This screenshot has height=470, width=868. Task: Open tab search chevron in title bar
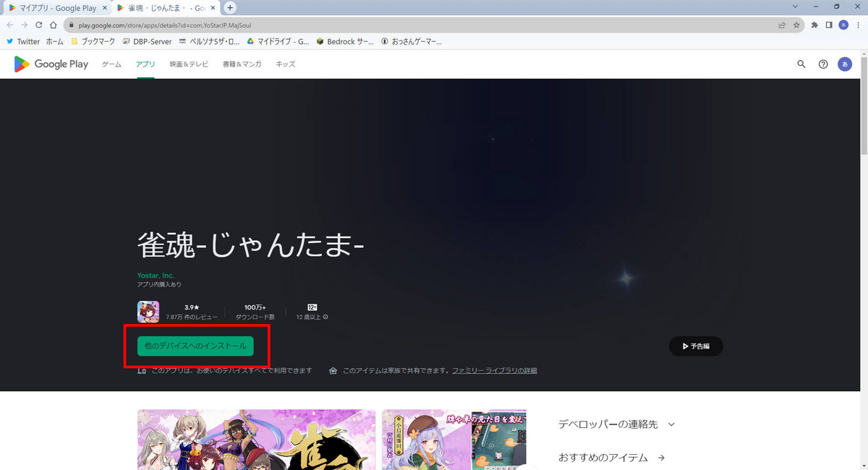pyautogui.click(x=796, y=7)
